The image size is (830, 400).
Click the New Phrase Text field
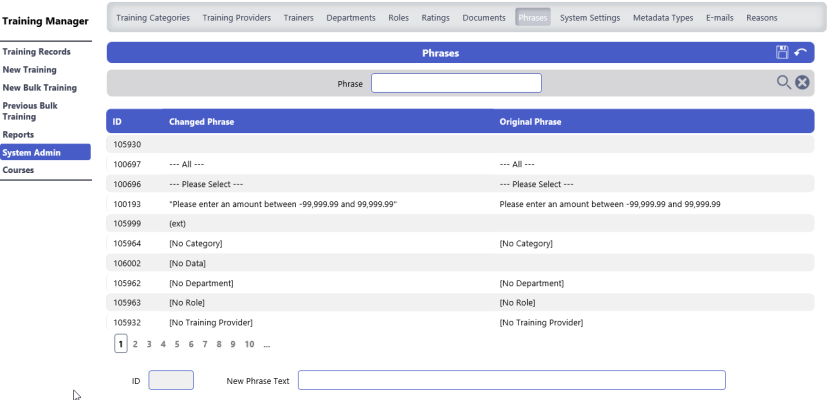click(x=511, y=380)
